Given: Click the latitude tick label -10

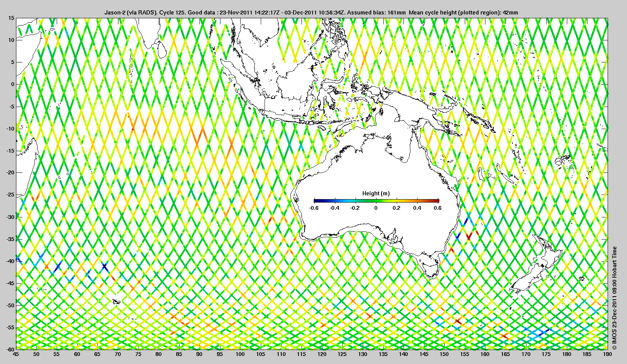Looking at the screenshot, I should click(x=10, y=128).
